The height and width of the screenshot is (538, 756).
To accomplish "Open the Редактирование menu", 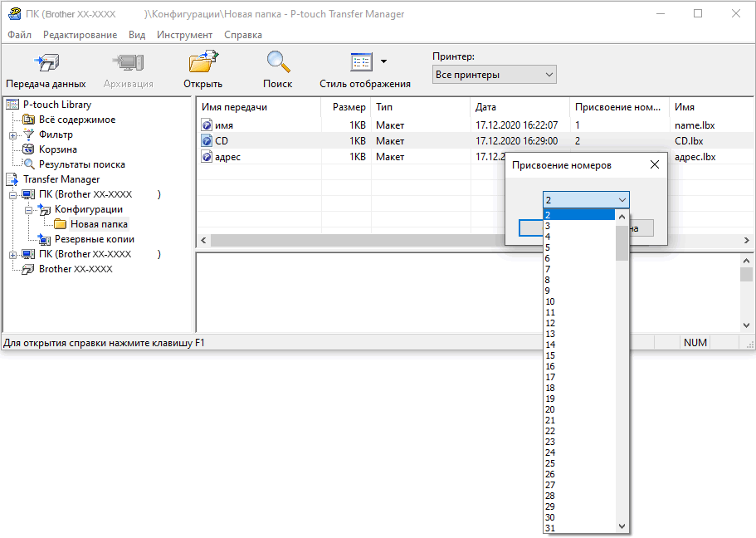I will 80,35.
